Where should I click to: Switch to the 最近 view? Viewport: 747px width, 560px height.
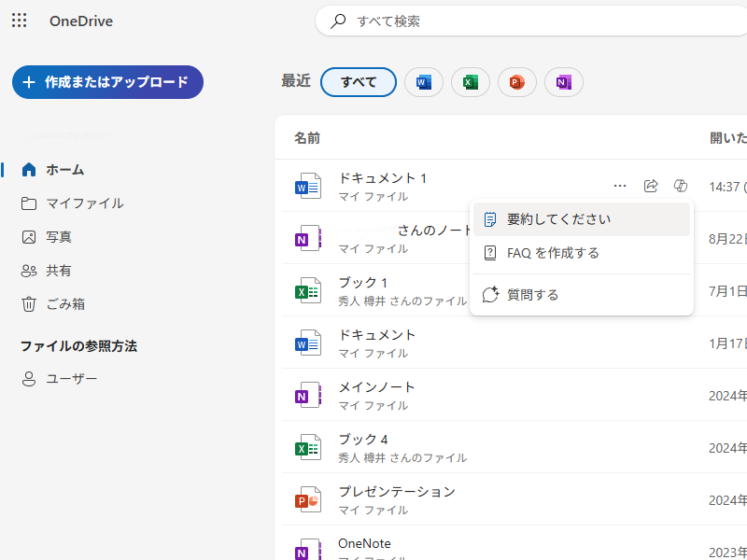[296, 82]
